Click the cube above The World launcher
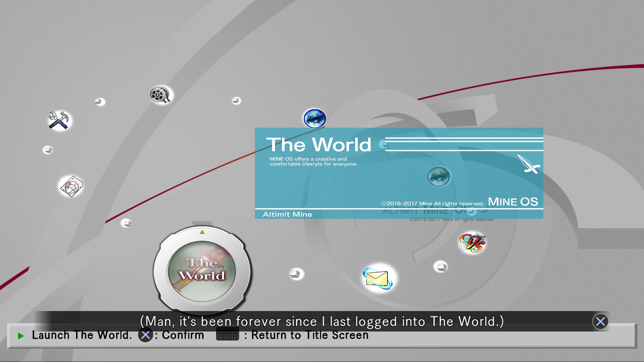The image size is (644, 362). (x=126, y=223)
